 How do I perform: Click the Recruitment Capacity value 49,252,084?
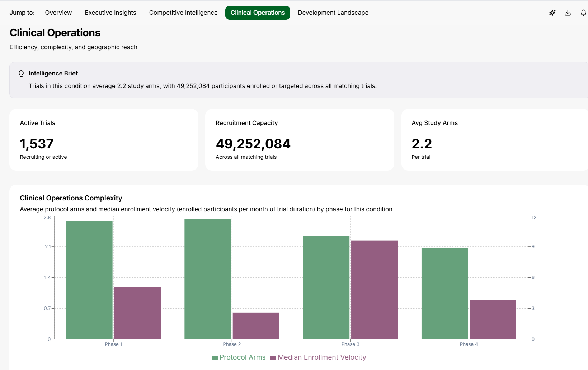253,144
